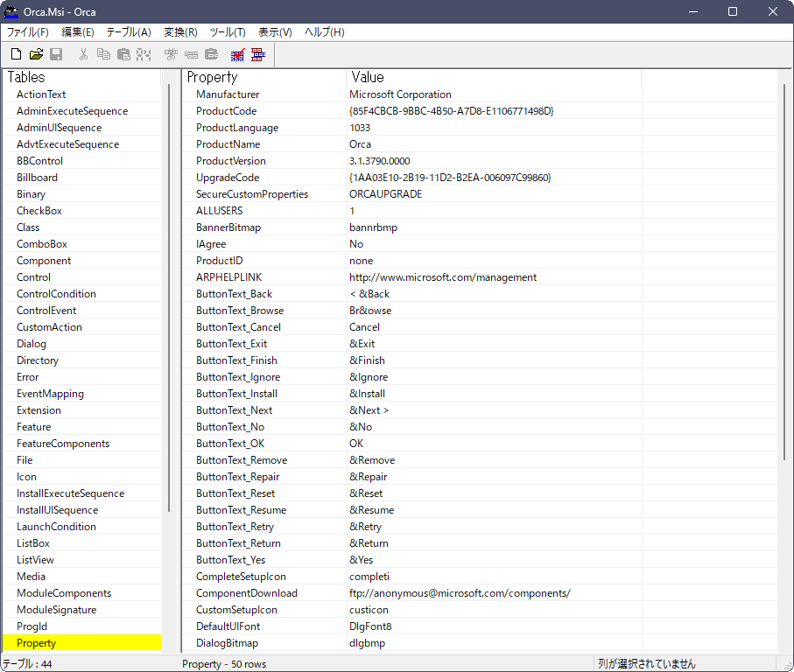Open the 変換(R) menu
The width and height of the screenshot is (794, 672).
[x=180, y=32]
